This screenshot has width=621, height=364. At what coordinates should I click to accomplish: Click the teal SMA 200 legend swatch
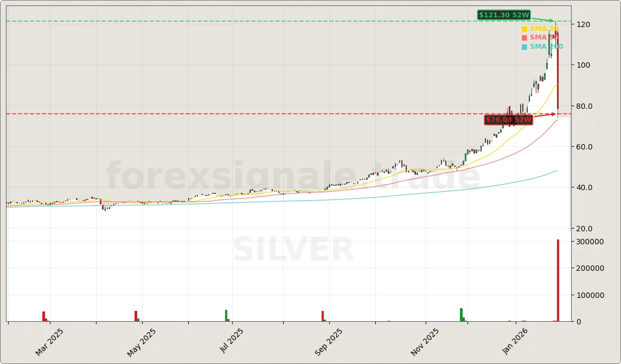pyautogui.click(x=524, y=47)
